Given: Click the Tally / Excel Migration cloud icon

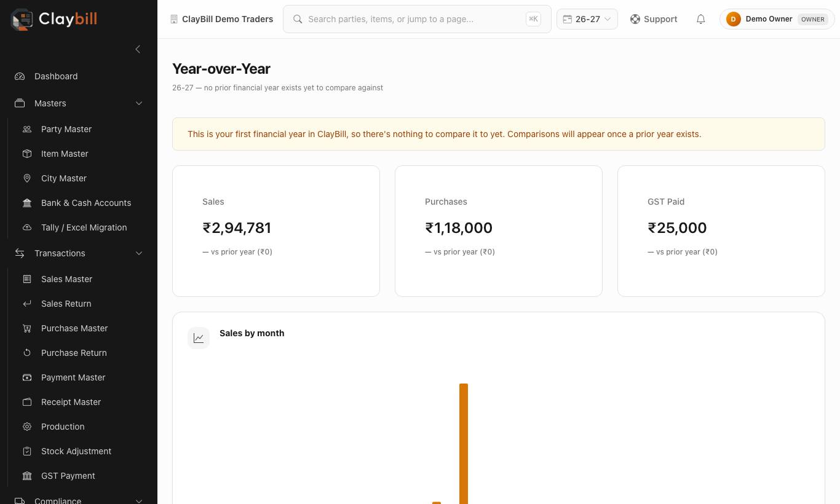Looking at the screenshot, I should pyautogui.click(x=27, y=227).
